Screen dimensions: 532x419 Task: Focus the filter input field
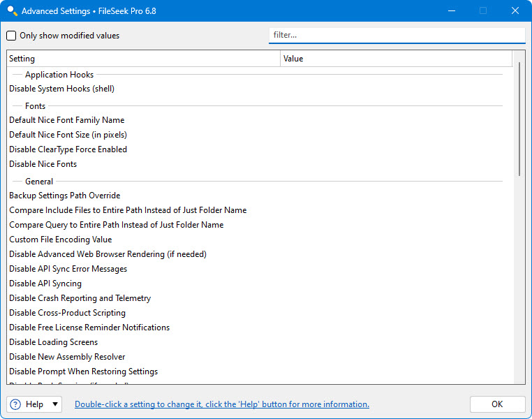pos(397,35)
